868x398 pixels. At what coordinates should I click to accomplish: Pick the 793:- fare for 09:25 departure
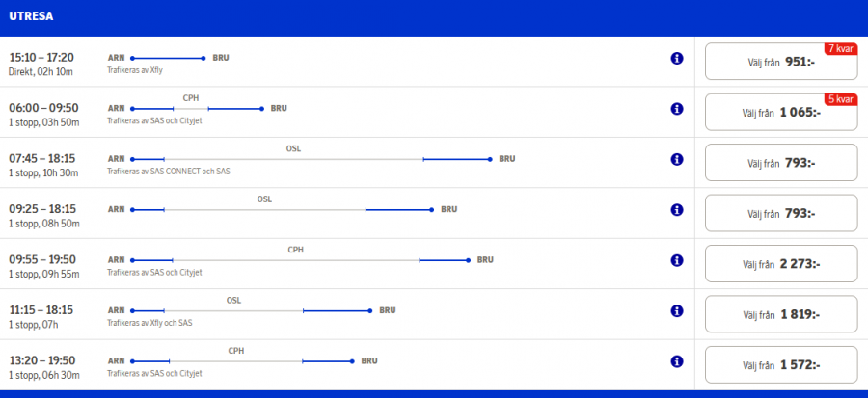click(781, 213)
